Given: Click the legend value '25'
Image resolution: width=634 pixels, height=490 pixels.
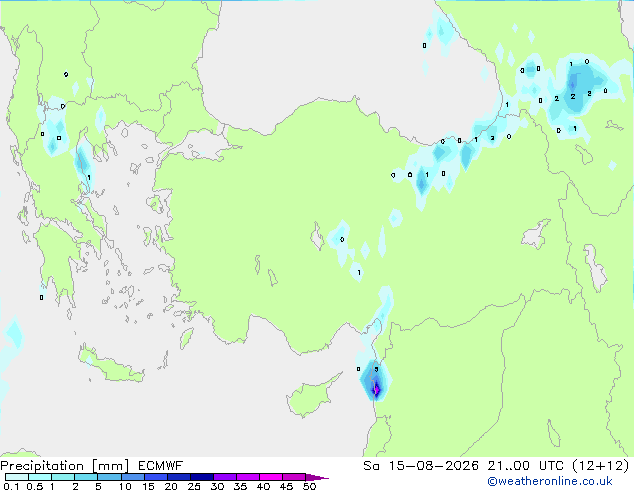Looking at the screenshot, I should pos(194,486).
